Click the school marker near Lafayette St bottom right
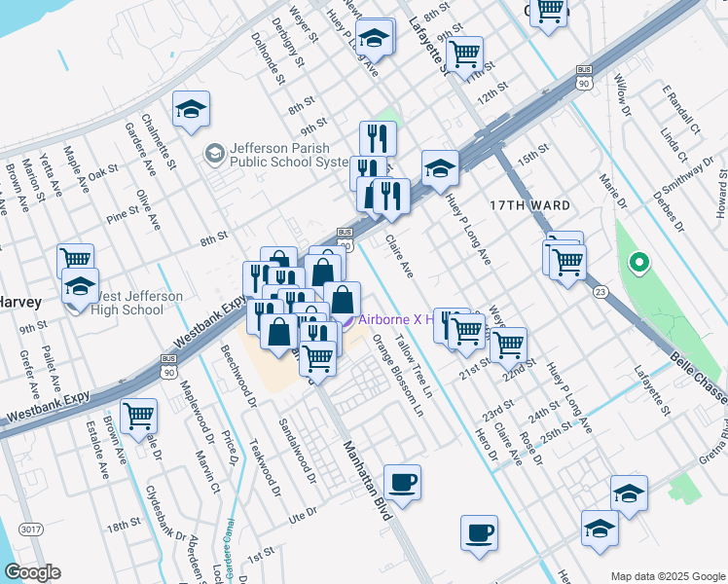This screenshot has width=728, height=584. point(629,493)
